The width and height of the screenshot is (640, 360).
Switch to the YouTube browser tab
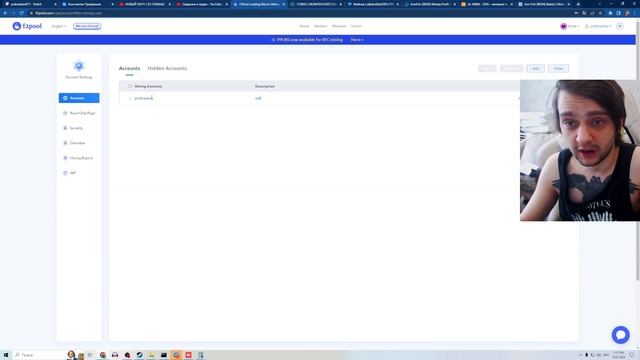pos(202,4)
